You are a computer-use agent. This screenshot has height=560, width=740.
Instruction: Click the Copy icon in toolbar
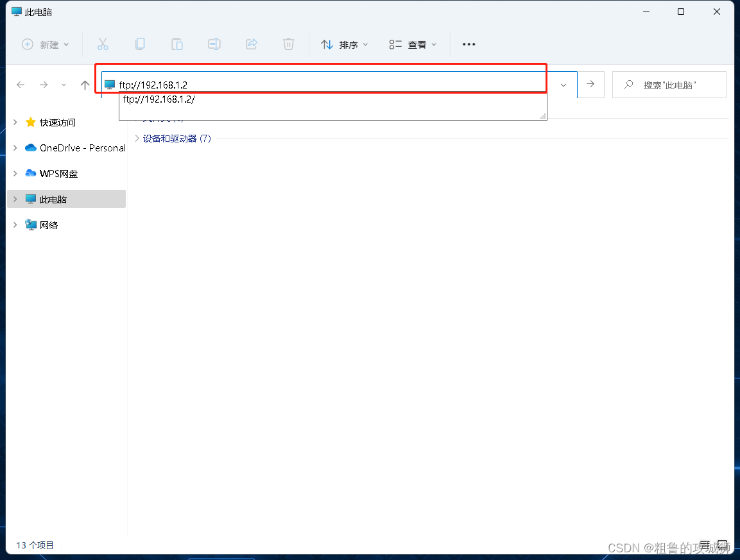[140, 44]
